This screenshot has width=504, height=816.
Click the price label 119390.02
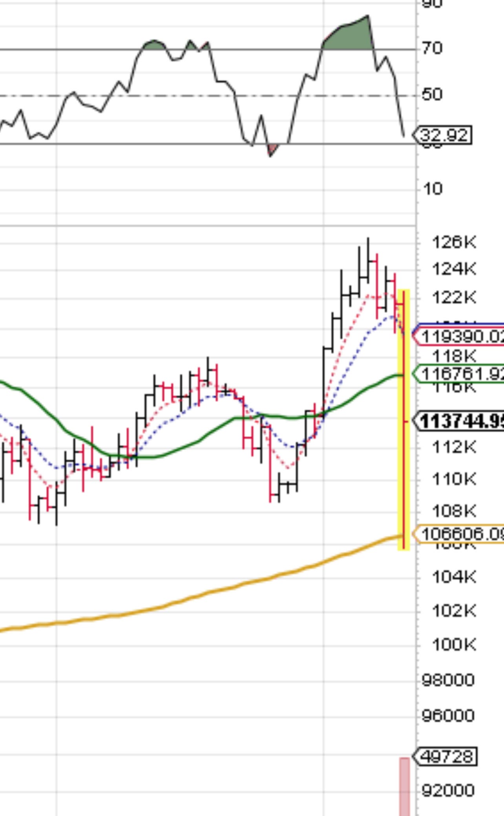[458, 337]
